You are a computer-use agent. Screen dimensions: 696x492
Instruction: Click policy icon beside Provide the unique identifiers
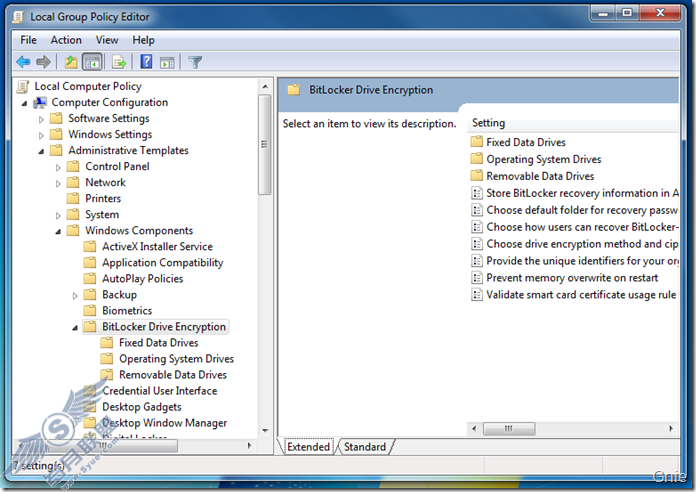(477, 261)
